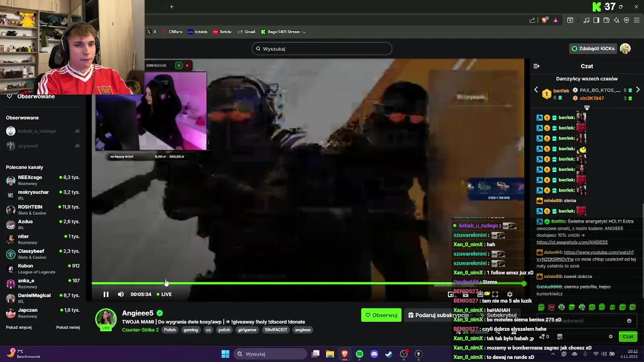Follow the channel with Obserwuj button
The width and height of the screenshot is (644, 362).
tap(381, 315)
